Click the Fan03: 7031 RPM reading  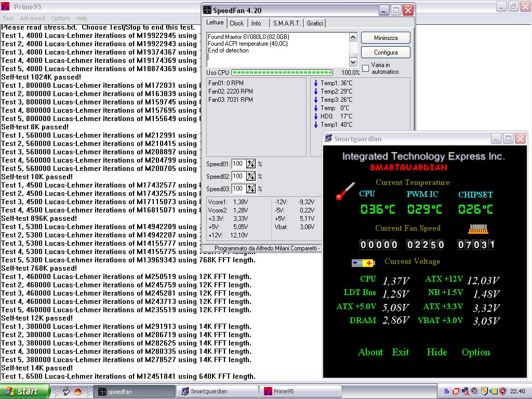[230, 100]
